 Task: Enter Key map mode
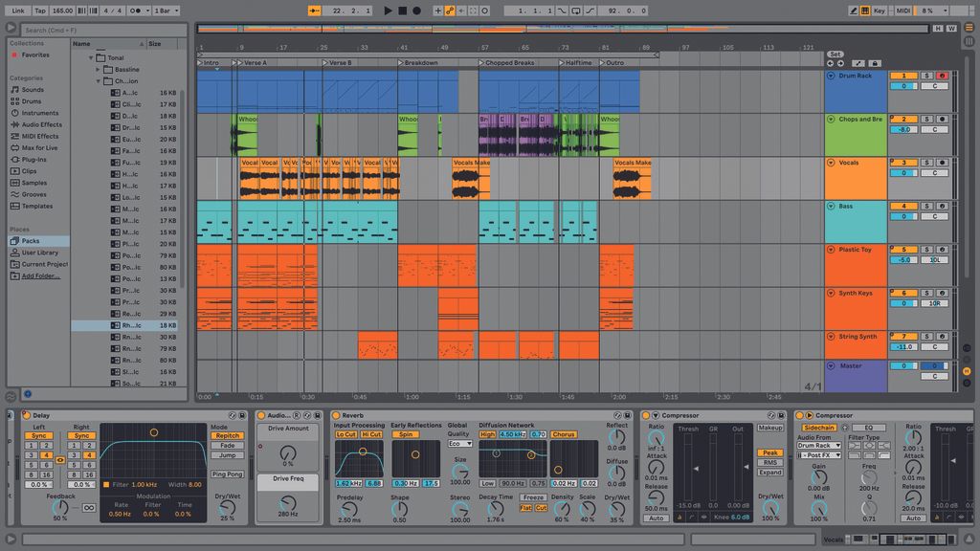[880, 11]
